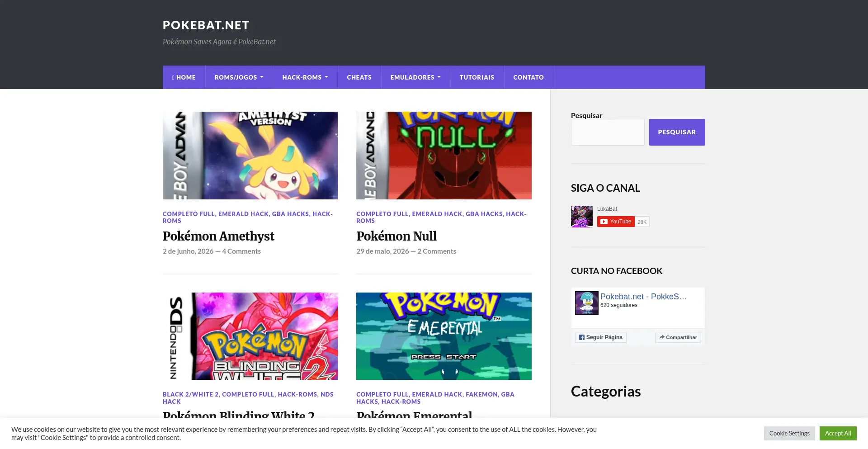Screen dimensions: 868x449
Task: Click the Pokémon Blinding White 2 post title
Action: point(239,415)
